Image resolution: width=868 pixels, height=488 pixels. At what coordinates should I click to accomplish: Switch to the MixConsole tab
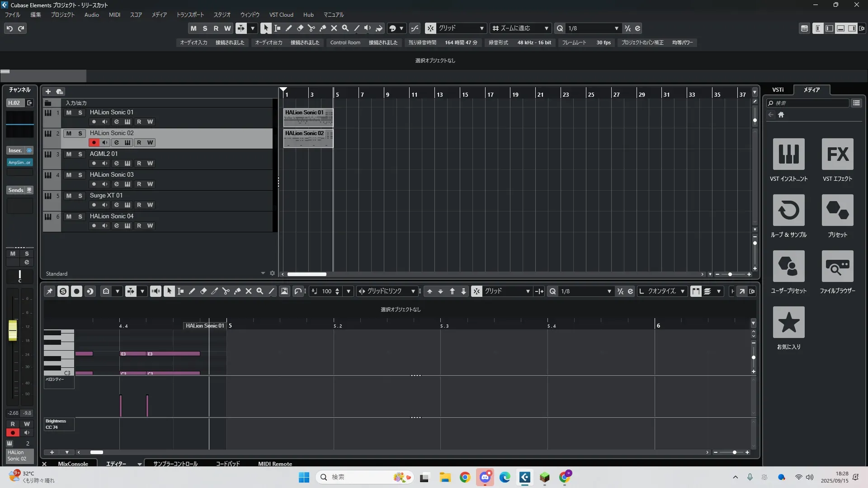coord(73,464)
